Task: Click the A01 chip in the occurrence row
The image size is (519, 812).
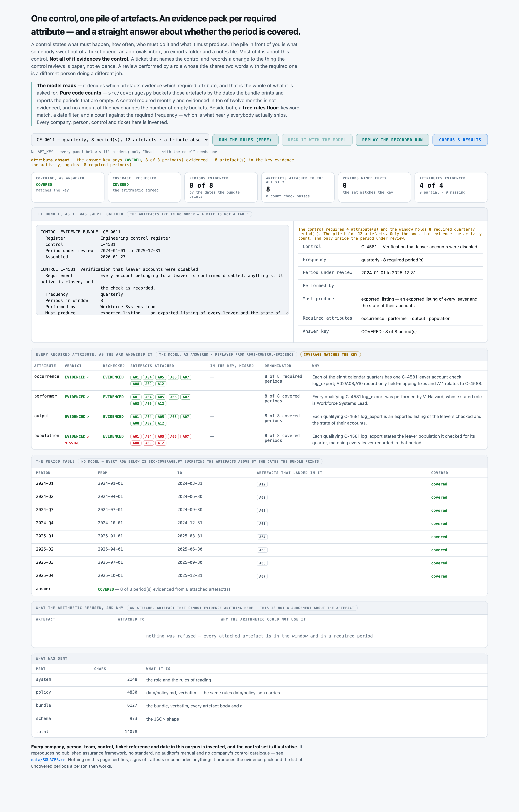Action: (x=136, y=377)
